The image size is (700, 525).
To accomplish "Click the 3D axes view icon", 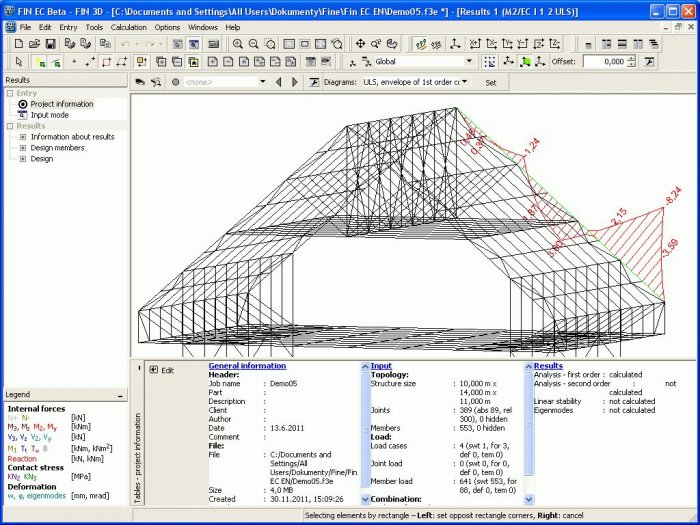I will coord(456,44).
